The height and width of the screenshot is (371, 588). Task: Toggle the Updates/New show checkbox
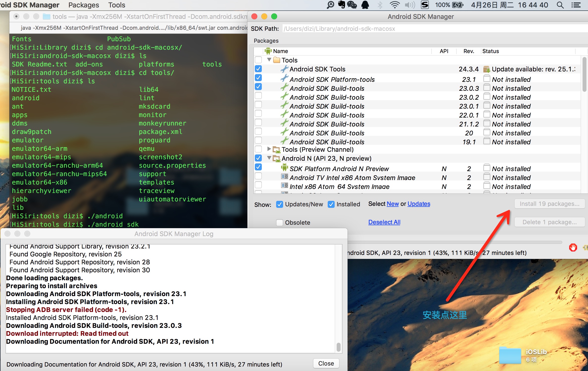tap(279, 204)
